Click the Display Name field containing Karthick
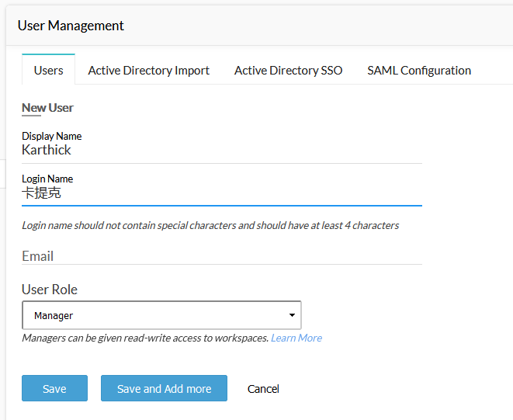 click(x=221, y=151)
